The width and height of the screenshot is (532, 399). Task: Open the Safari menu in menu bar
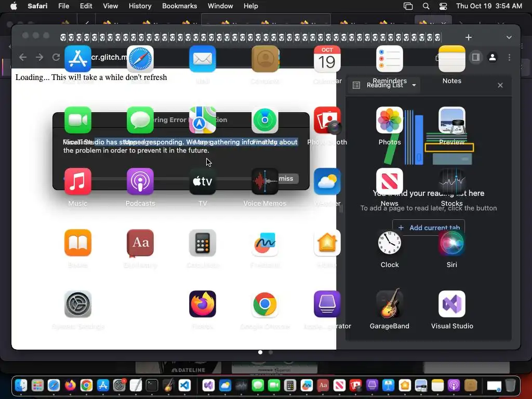pos(37,6)
